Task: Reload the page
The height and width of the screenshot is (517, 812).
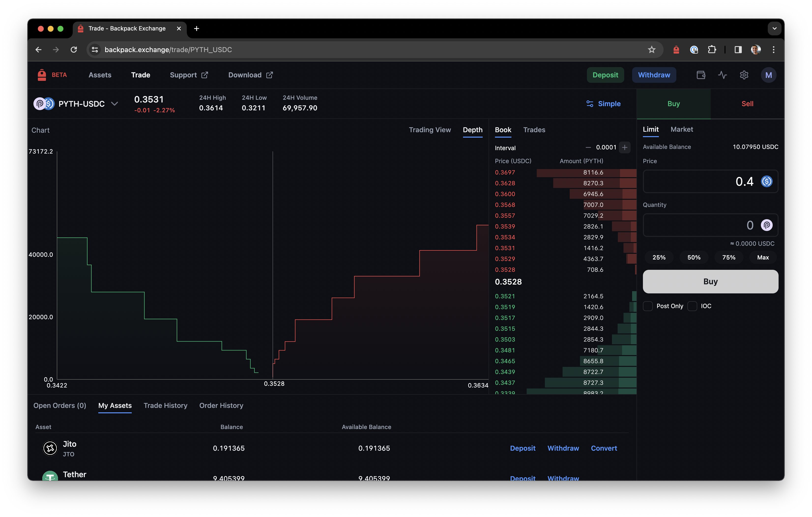Action: (73, 50)
